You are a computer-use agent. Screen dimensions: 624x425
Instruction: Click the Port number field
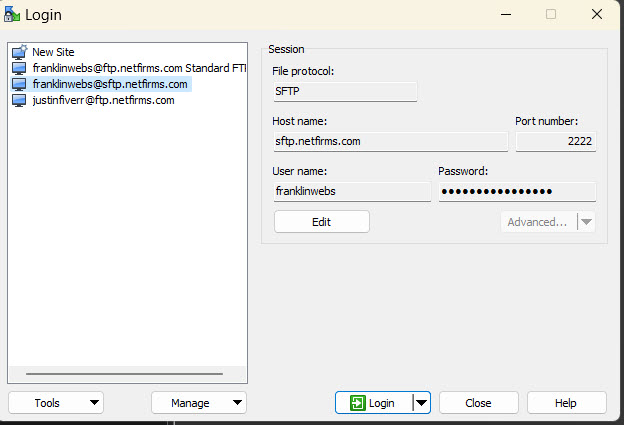(555, 142)
